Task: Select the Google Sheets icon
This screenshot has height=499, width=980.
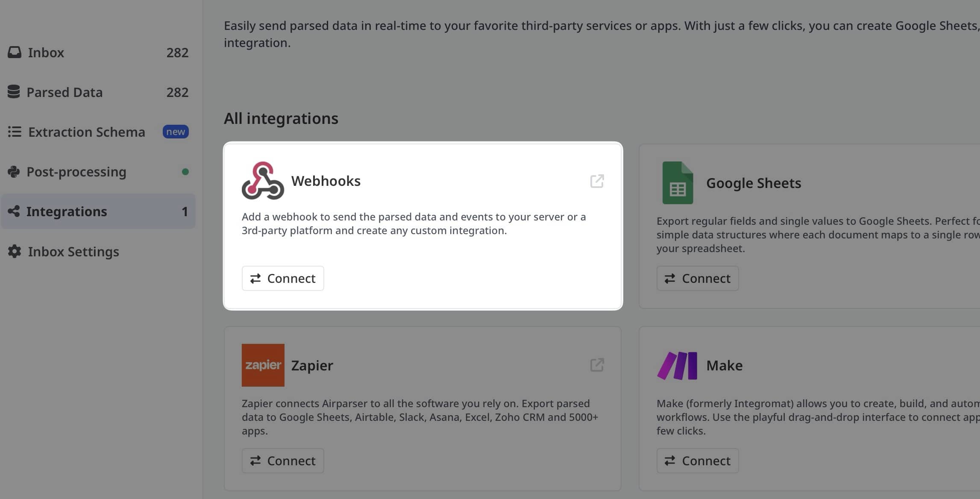Action: 677,183
